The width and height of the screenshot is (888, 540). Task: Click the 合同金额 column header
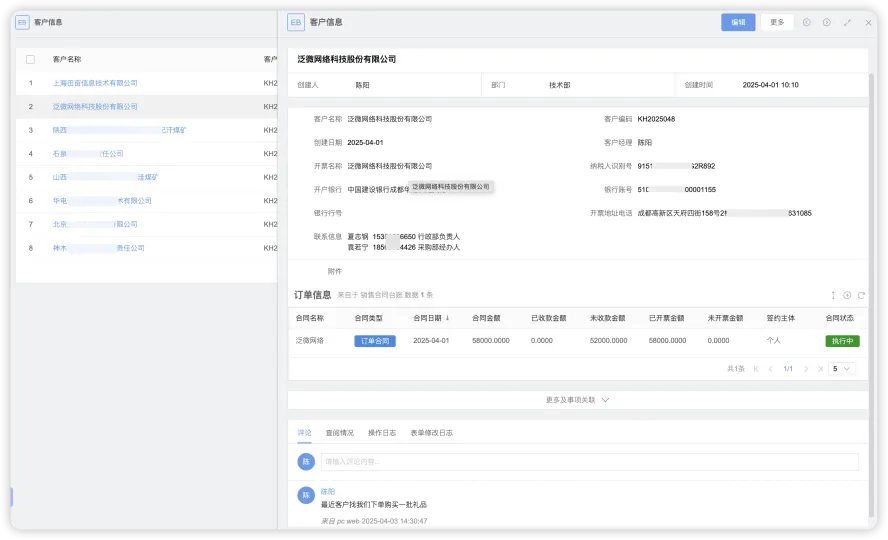pos(486,318)
